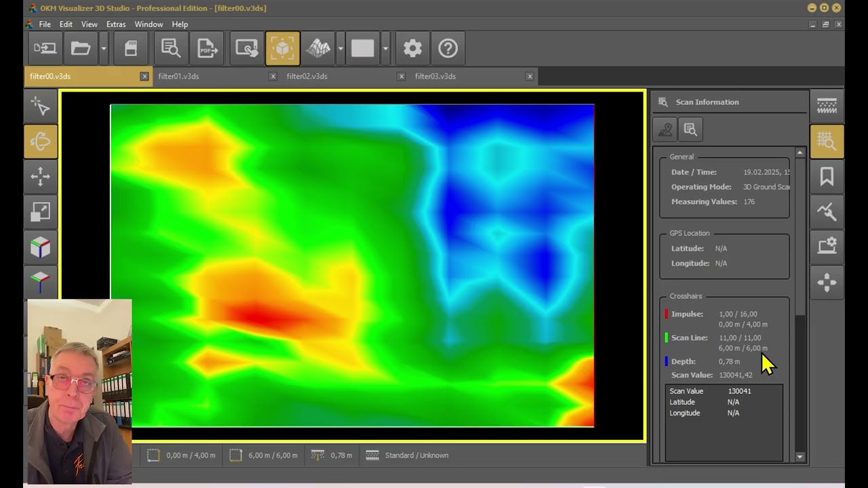Image resolution: width=868 pixels, height=488 pixels.
Task: Click the map location button in Scan Information
Action: (x=665, y=129)
